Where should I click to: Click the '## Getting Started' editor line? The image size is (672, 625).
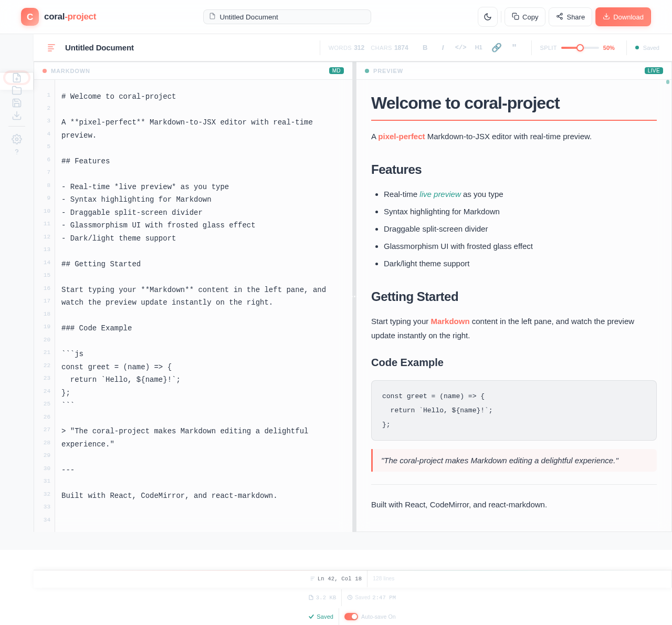pos(101,264)
